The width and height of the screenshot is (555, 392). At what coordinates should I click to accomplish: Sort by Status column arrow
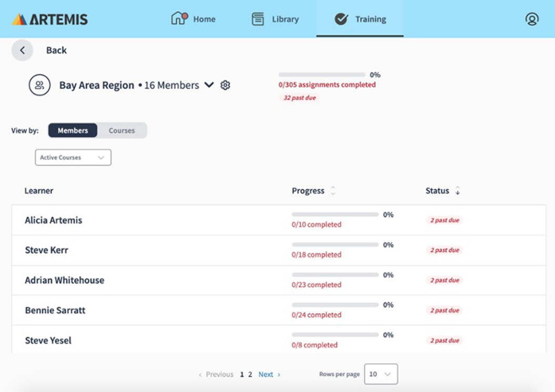coord(457,191)
